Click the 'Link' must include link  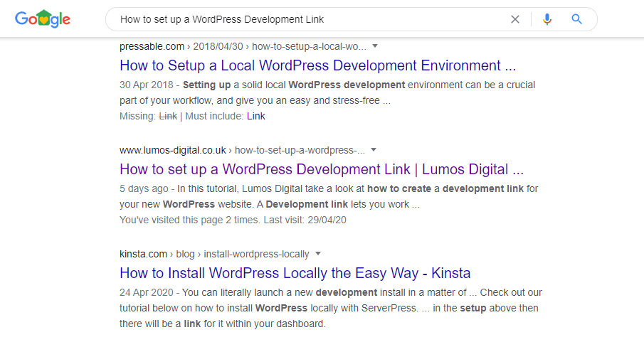256,116
